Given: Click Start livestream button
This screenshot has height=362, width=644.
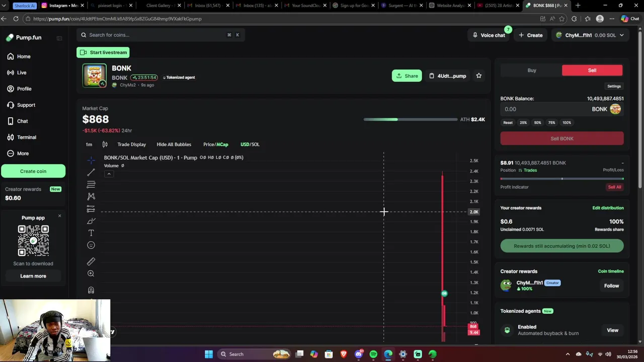Looking at the screenshot, I should (x=103, y=52).
